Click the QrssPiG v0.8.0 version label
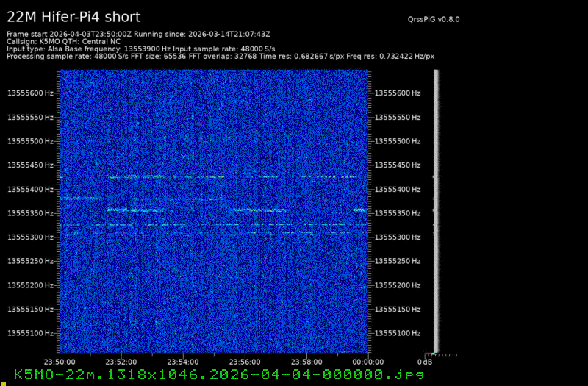 (x=433, y=20)
